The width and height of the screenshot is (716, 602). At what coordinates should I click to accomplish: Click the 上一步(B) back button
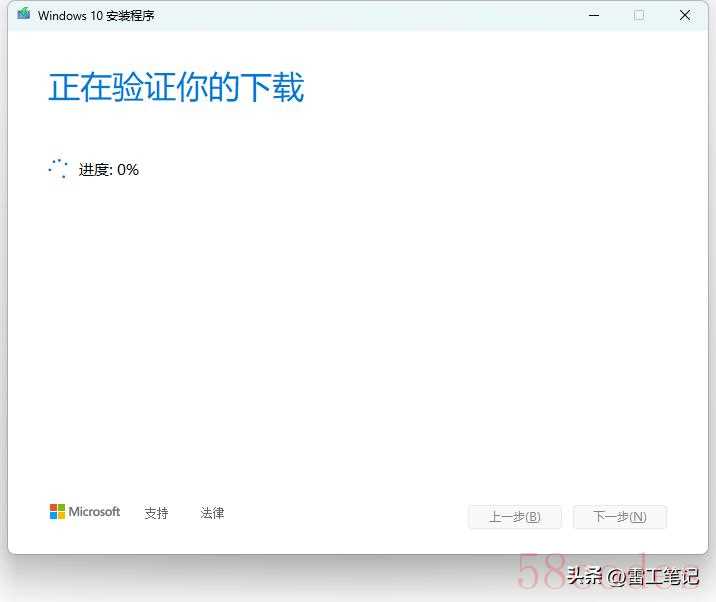(x=515, y=517)
